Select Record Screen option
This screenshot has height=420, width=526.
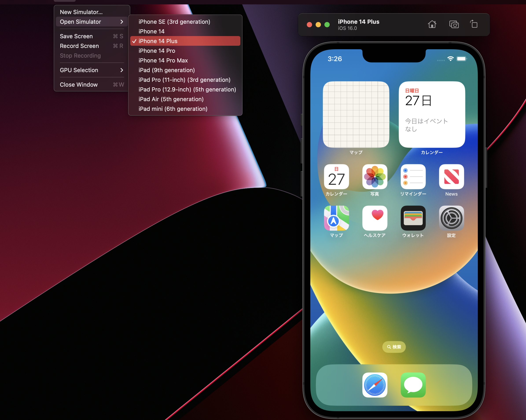pyautogui.click(x=79, y=46)
